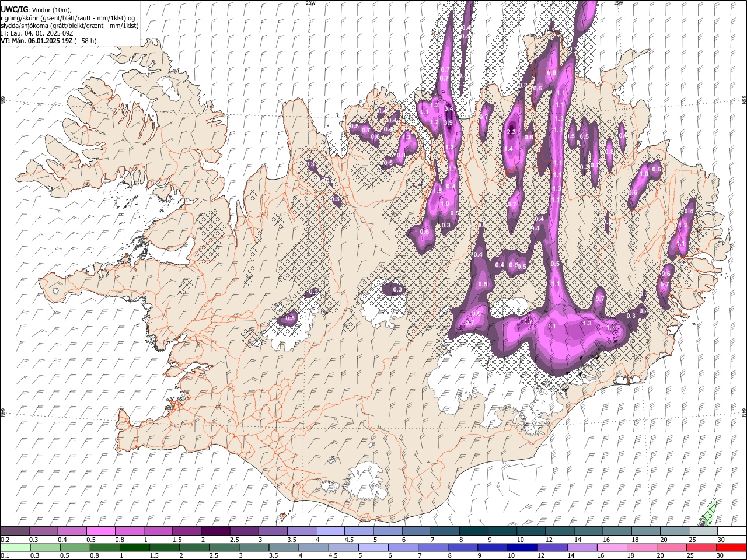Click the pink 16 swatch in rain legend
The width and height of the screenshot is (747, 560).
click(x=612, y=548)
